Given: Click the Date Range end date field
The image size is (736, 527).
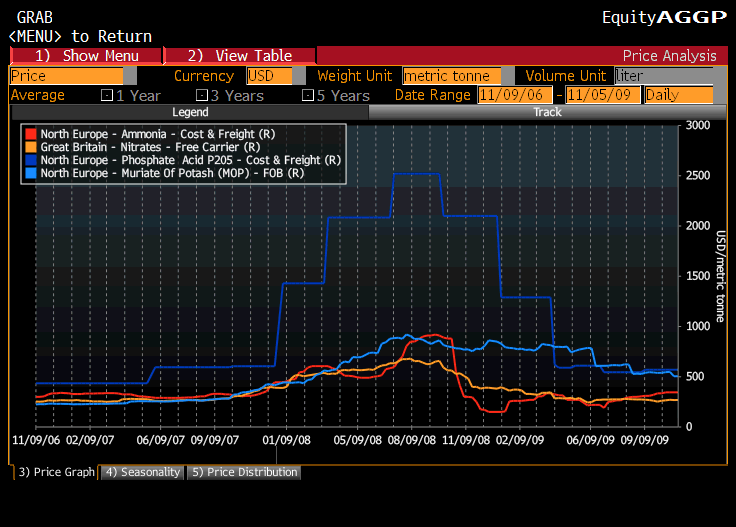Looking at the screenshot, I should 603,95.
